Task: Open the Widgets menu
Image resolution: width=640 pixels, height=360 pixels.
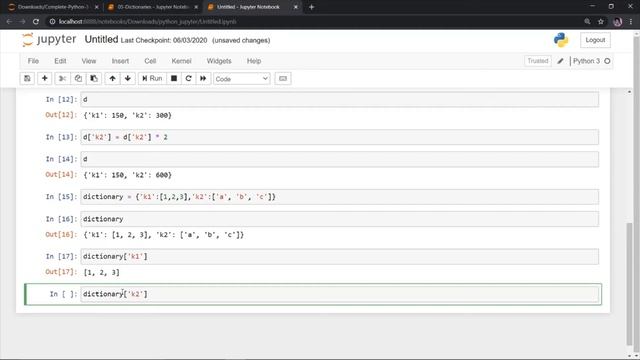Action: click(x=219, y=61)
